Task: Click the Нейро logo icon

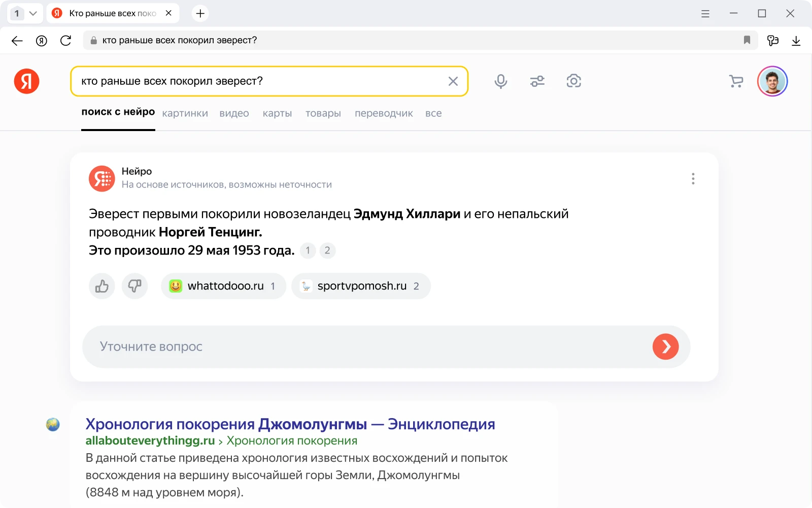Action: 102,178
